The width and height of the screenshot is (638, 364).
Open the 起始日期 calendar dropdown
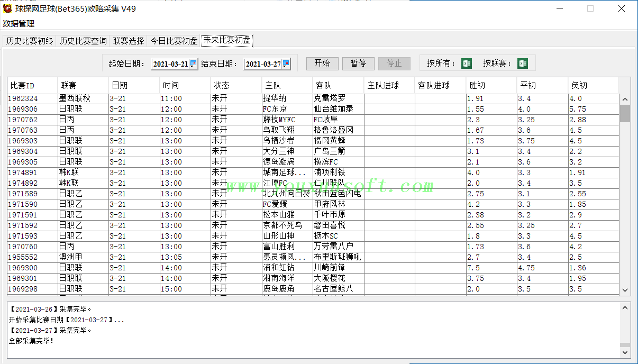coord(194,63)
